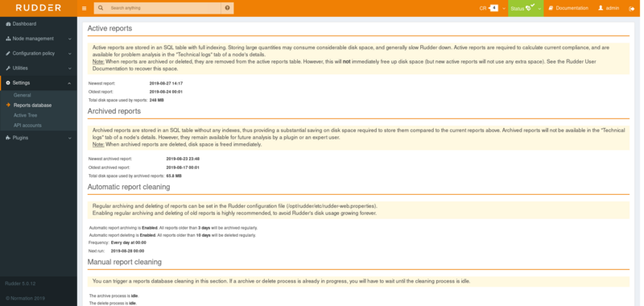Click the Settings gear icon

tap(8, 83)
